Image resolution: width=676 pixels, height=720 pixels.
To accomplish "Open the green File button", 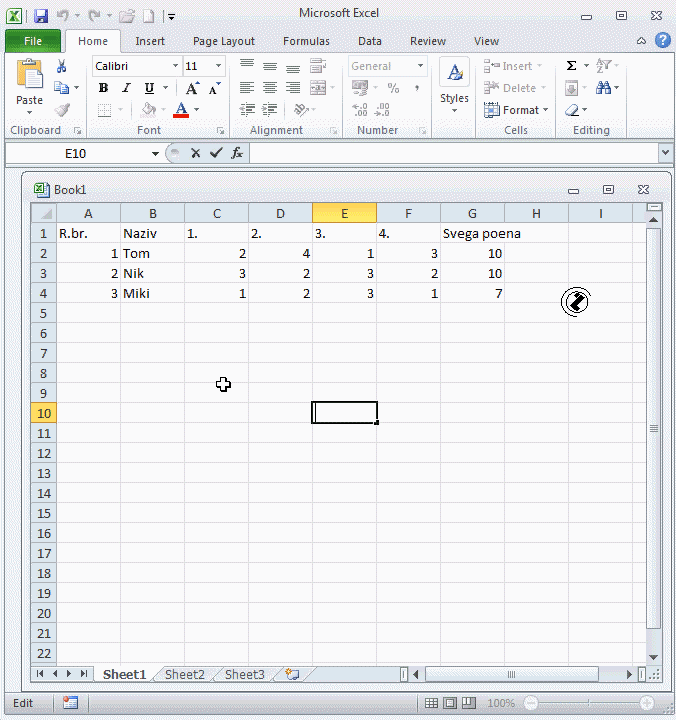I will pyautogui.click(x=33, y=41).
